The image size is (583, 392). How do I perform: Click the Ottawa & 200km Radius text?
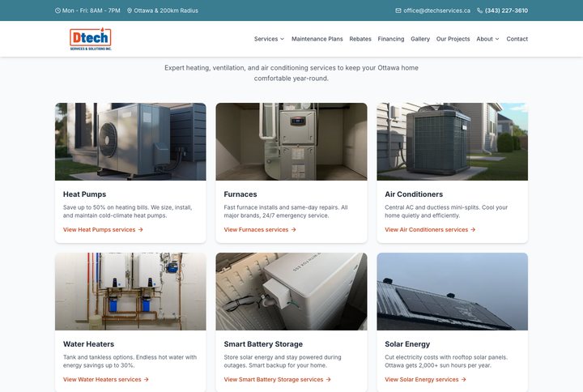pyautogui.click(x=166, y=11)
